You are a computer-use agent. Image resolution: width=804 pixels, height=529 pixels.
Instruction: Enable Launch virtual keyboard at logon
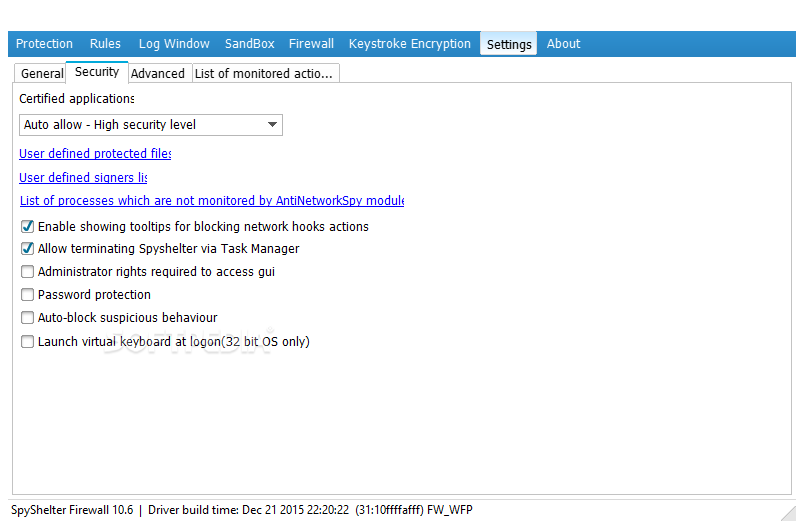point(28,341)
